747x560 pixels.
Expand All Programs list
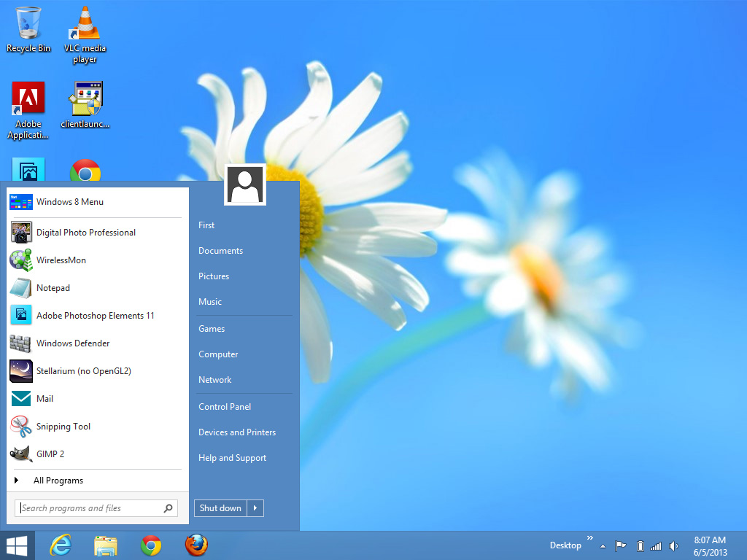(58, 481)
